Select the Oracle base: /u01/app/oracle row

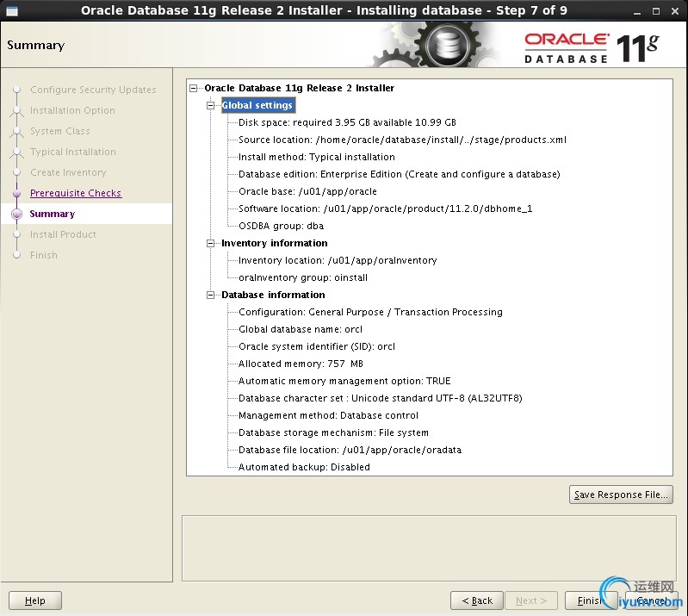[x=307, y=191]
